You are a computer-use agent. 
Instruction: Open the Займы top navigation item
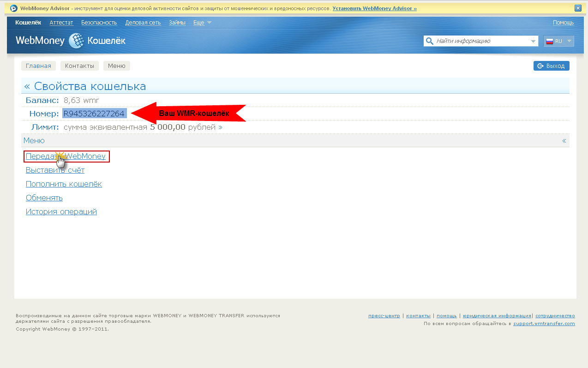[177, 22]
